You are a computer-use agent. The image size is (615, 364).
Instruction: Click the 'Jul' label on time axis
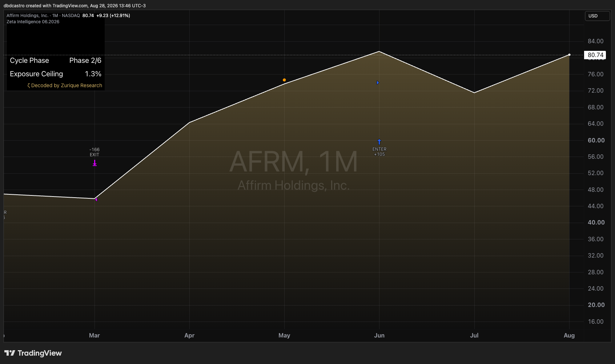474,335
